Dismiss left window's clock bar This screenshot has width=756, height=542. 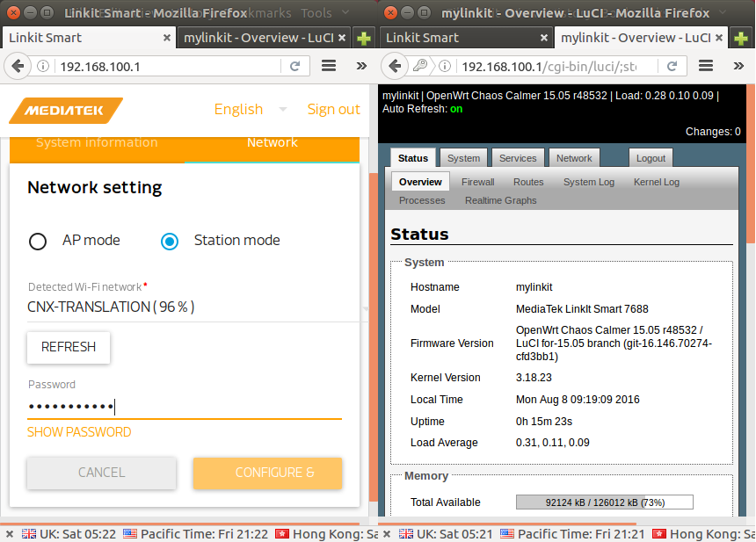pyautogui.click(x=10, y=534)
